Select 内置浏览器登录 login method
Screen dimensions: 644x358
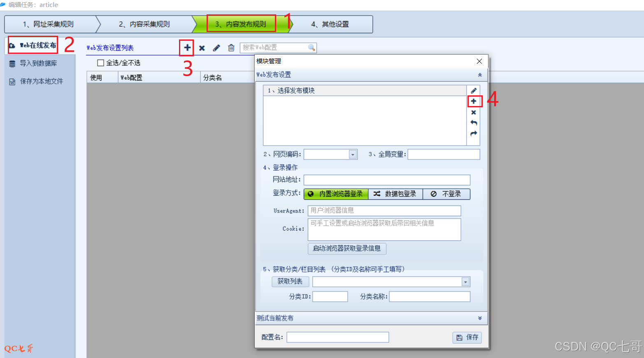(x=336, y=194)
